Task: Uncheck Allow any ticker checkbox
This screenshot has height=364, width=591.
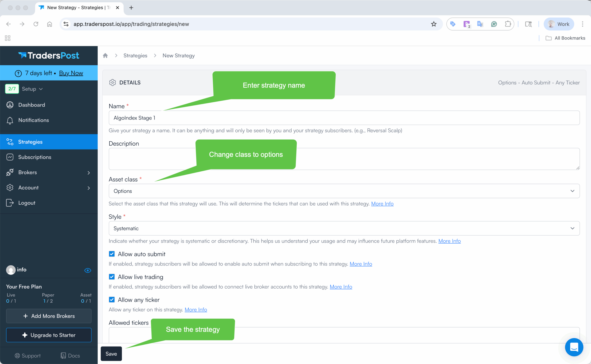Action: [x=112, y=300]
